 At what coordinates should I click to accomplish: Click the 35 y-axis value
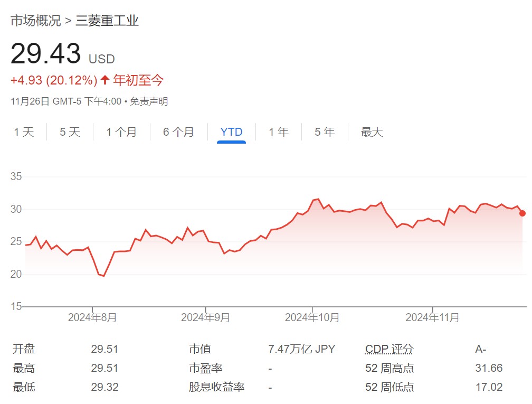pos(16,176)
